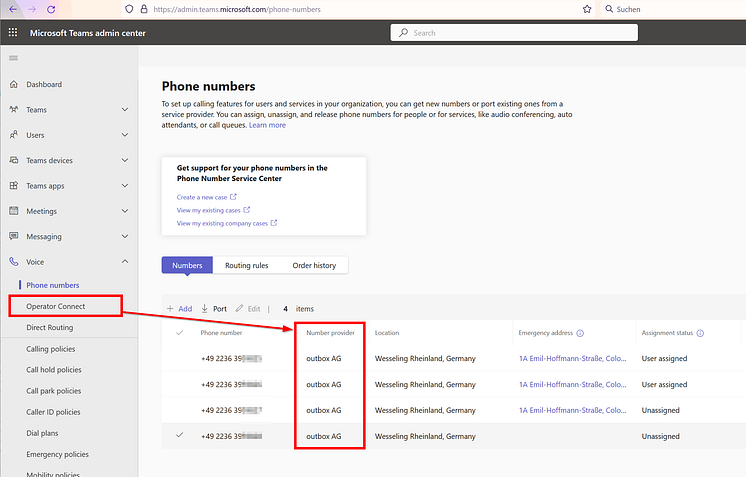Focus the admin center Search box
746x477 pixels.
point(514,32)
